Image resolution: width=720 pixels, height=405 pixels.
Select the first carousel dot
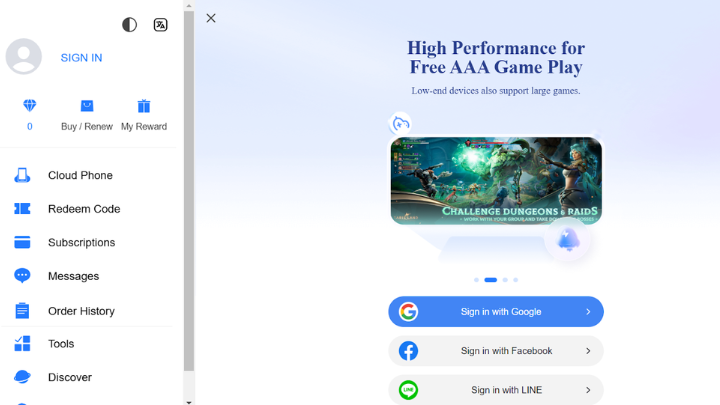[x=476, y=280]
